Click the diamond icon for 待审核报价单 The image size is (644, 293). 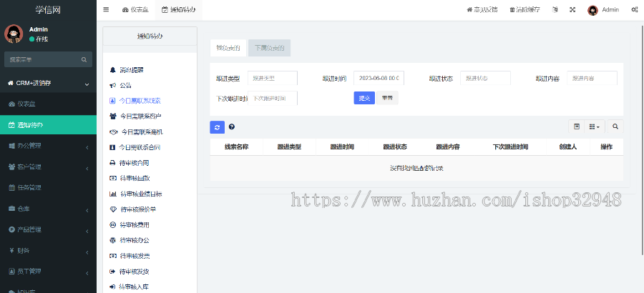pos(113,209)
